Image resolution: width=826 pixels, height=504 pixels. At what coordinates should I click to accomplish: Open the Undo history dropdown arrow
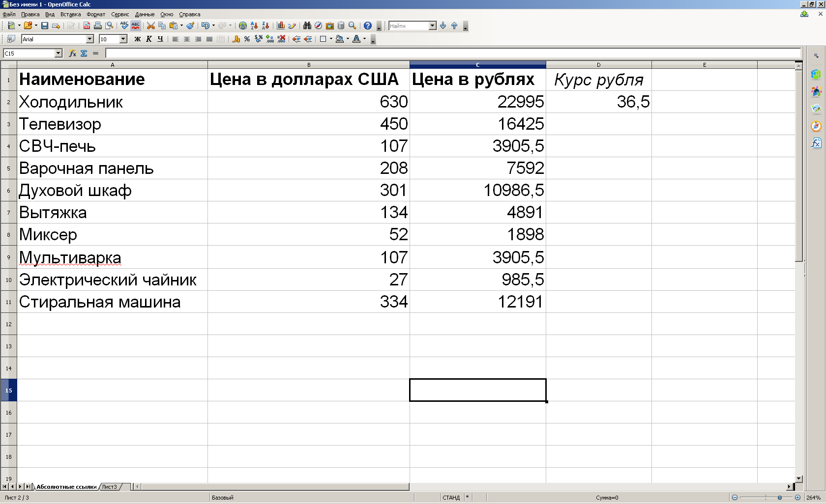pos(213,26)
